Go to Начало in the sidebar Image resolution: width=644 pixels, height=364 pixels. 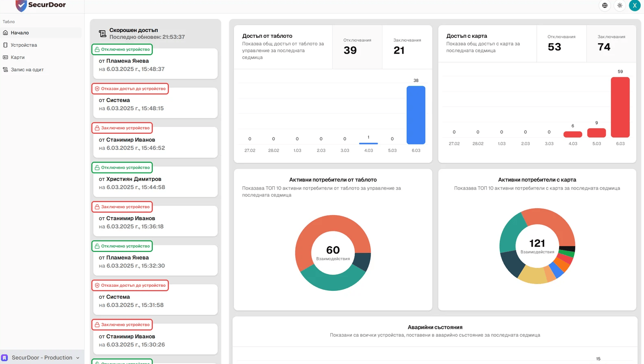point(41,33)
